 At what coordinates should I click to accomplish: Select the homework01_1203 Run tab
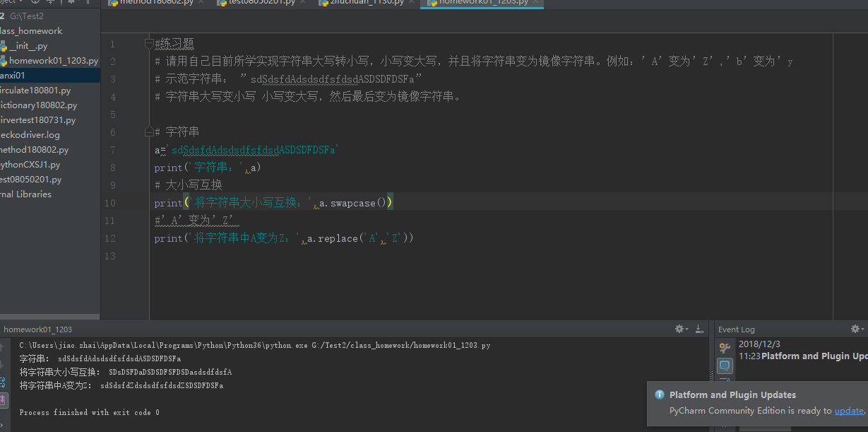(37, 329)
